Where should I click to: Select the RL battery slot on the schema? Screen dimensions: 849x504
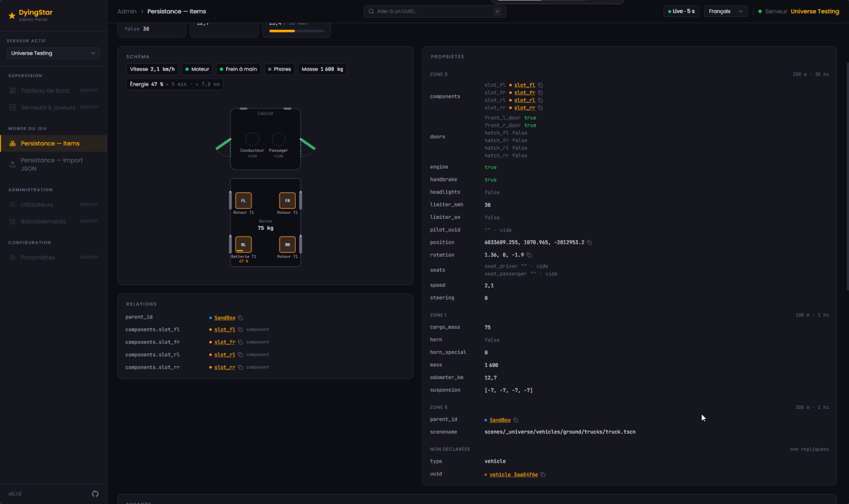click(x=243, y=244)
